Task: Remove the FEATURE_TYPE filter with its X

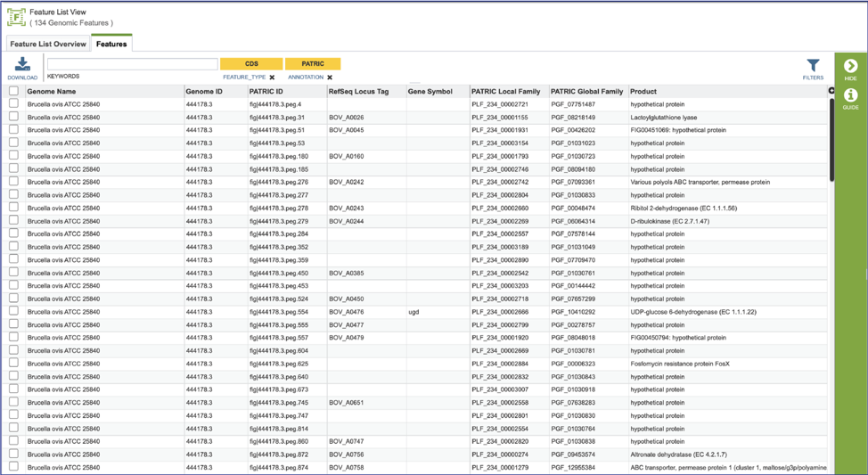Action: pyautogui.click(x=272, y=78)
